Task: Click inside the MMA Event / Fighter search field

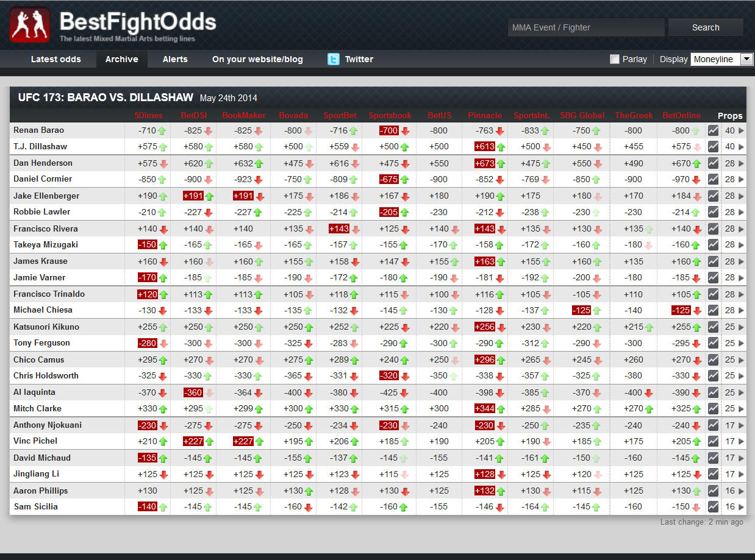Action: pyautogui.click(x=585, y=27)
